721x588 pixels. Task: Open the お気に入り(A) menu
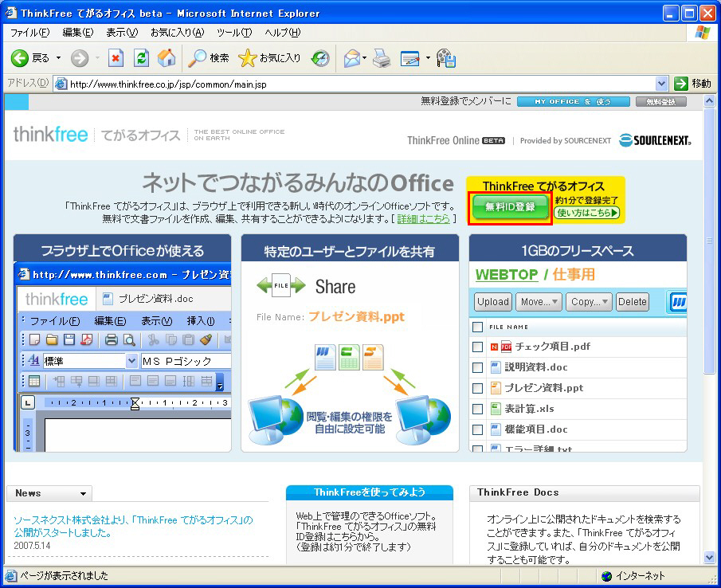point(178,32)
